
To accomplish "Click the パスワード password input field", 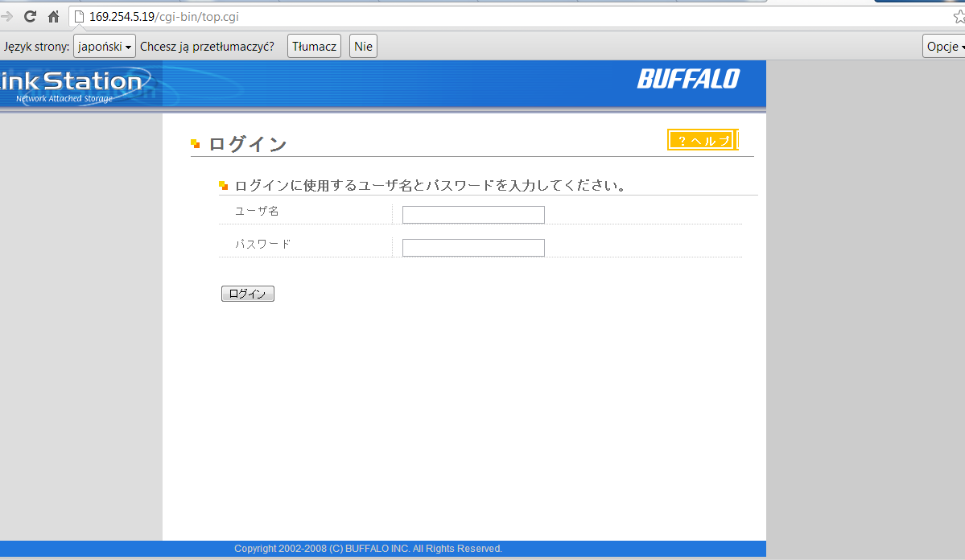I will [x=473, y=247].
